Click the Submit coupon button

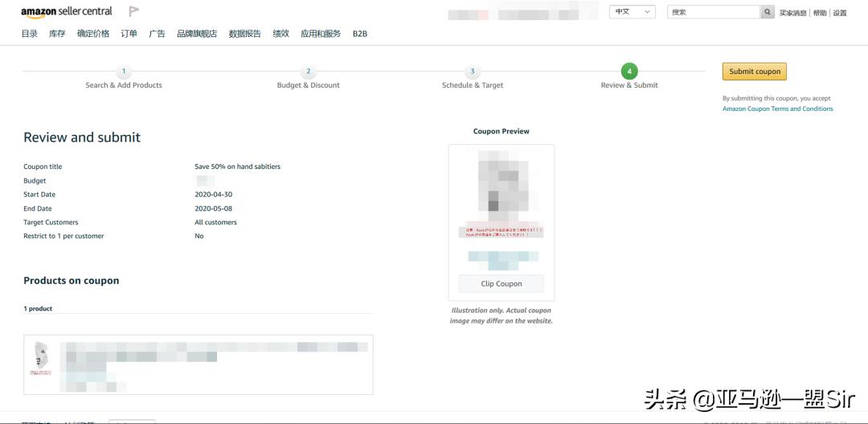click(755, 72)
